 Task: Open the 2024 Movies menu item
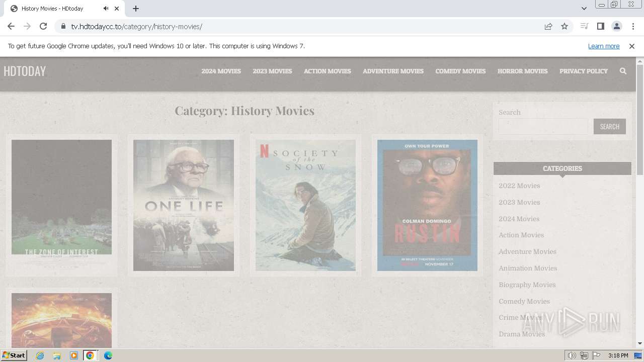tap(221, 71)
